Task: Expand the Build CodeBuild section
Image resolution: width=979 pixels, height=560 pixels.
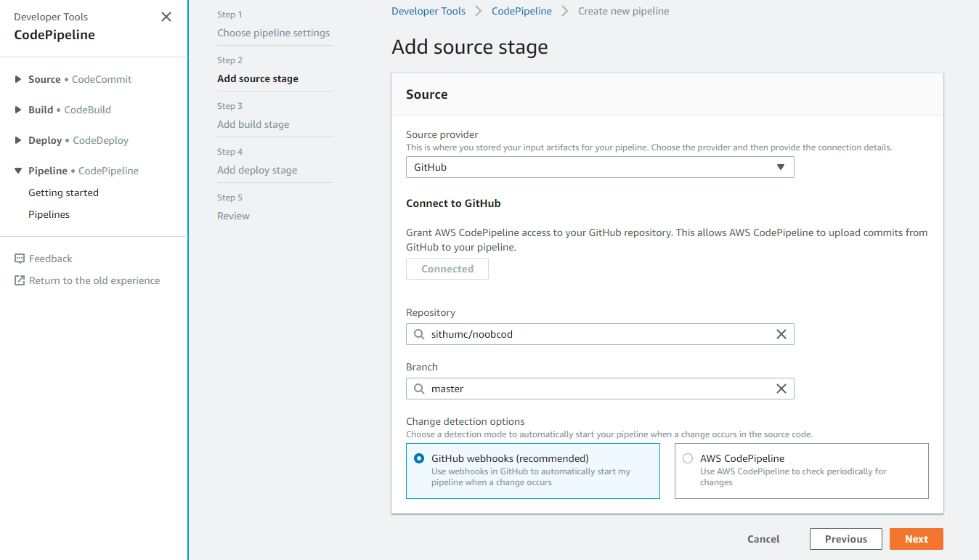Action: 18,110
